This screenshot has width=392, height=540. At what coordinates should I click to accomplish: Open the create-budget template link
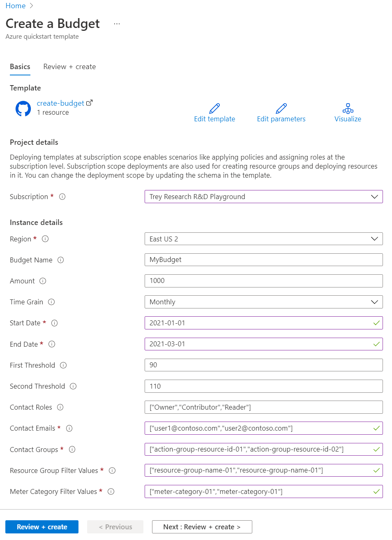[x=60, y=103]
